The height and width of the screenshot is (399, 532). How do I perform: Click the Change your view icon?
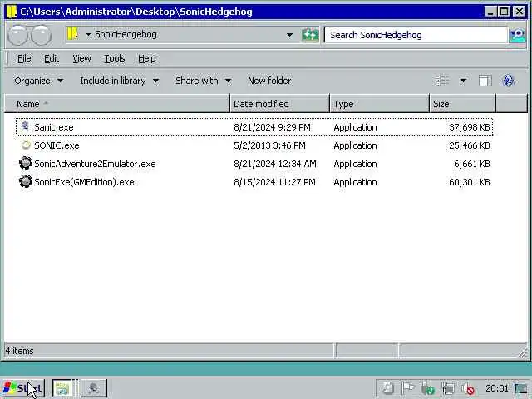point(441,81)
